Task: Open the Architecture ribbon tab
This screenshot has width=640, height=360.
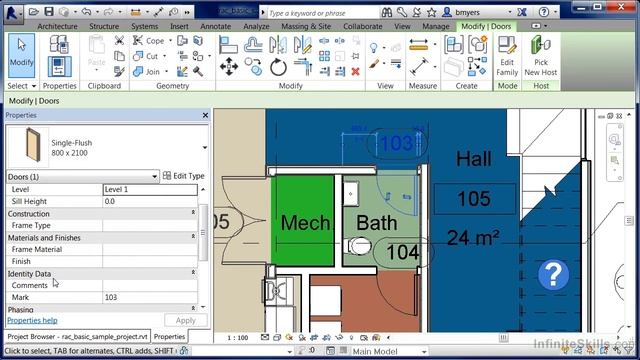Action: [57, 26]
